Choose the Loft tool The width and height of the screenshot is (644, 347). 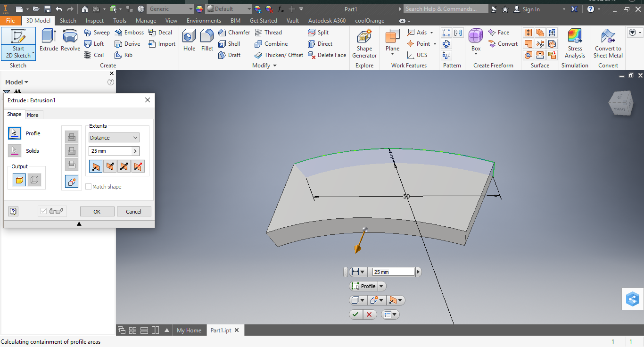coord(94,44)
